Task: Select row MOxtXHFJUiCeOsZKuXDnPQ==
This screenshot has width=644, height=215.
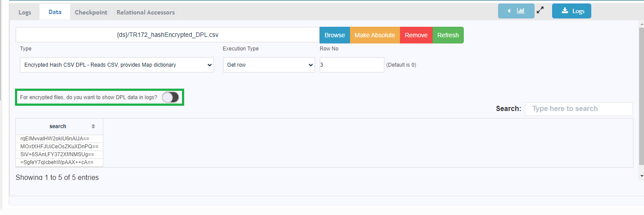Action: coord(59,147)
